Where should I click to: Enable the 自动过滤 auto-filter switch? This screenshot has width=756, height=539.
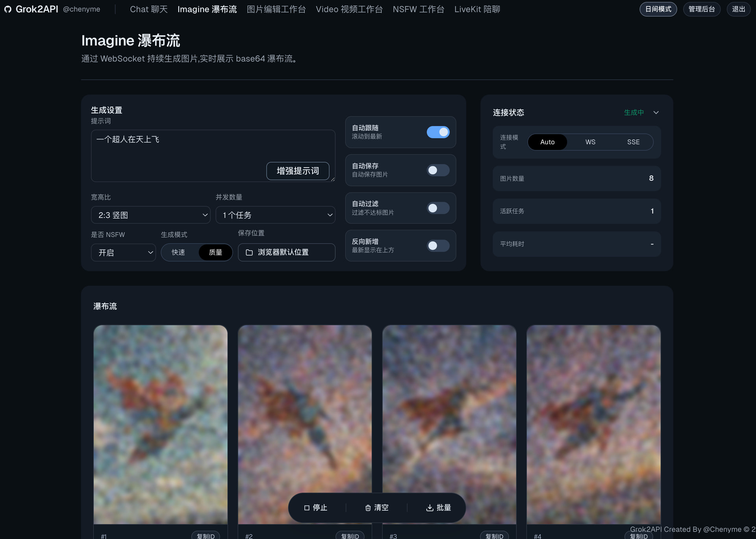pos(438,208)
